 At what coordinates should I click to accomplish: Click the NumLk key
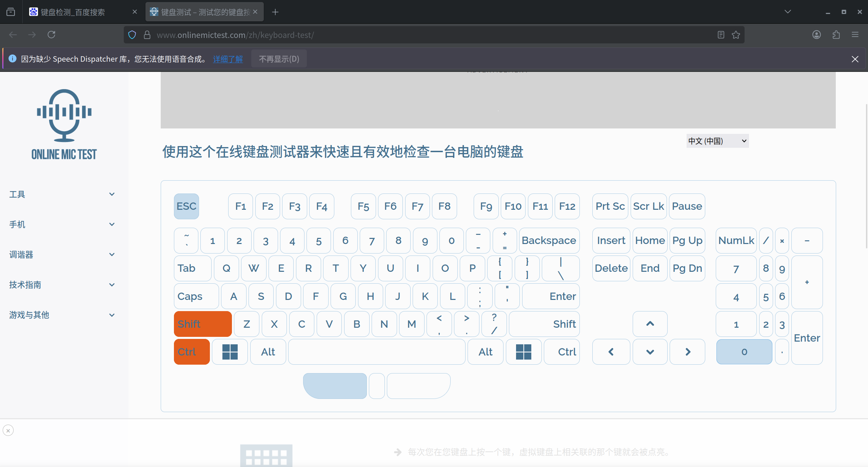tap(736, 241)
